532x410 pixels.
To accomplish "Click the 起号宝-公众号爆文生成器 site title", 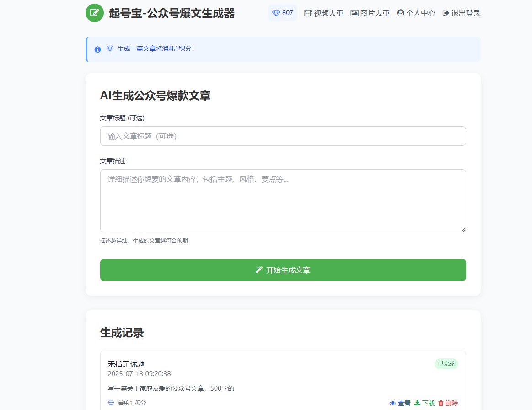I will coord(172,13).
